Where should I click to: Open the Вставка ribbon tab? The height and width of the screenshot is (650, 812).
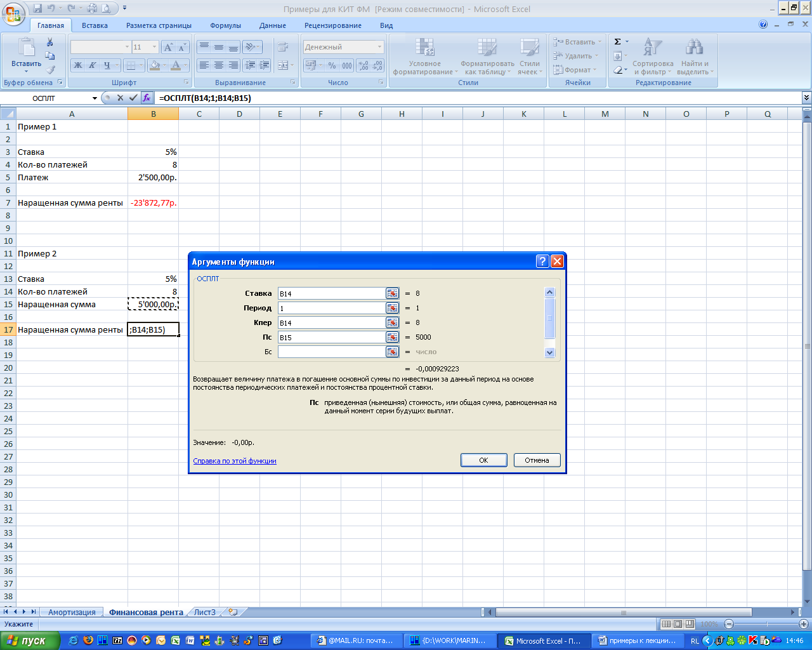coord(95,25)
